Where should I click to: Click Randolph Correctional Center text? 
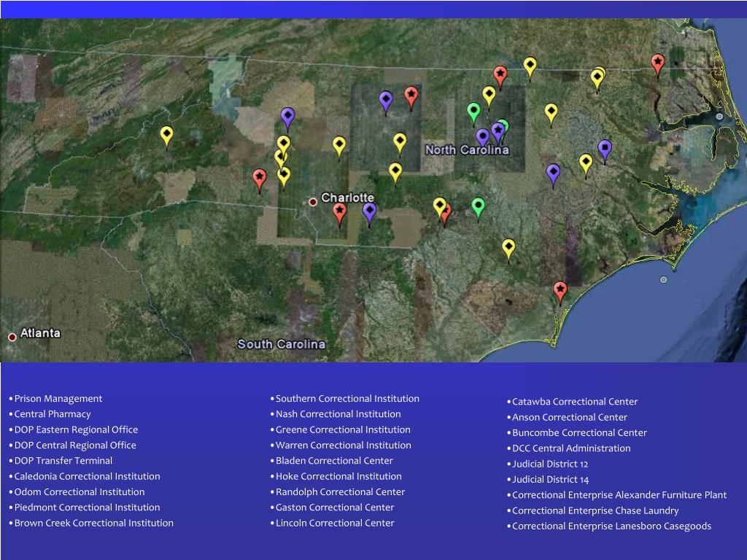click(x=340, y=492)
